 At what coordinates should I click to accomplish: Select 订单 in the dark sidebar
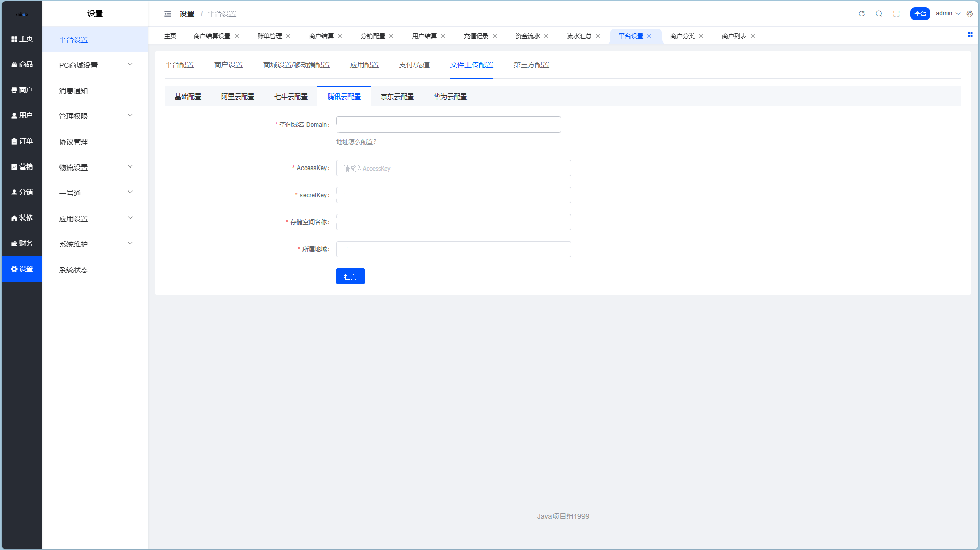pos(22,141)
